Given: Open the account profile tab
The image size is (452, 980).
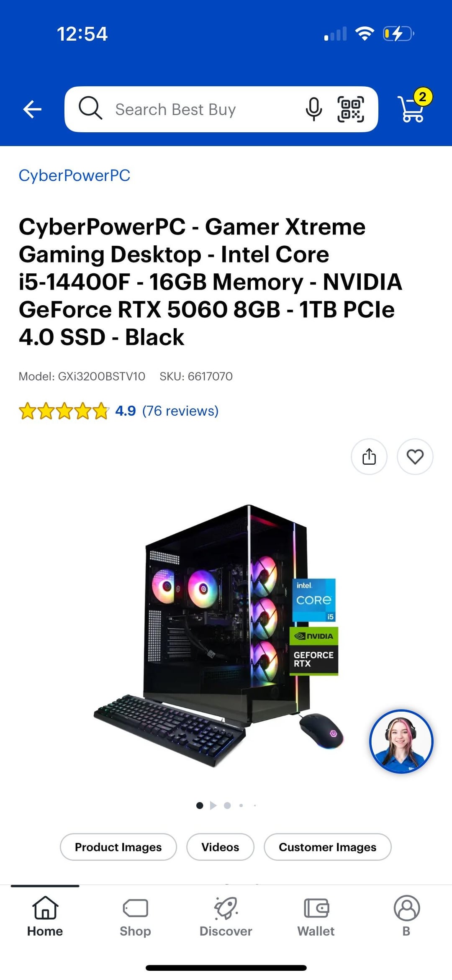Looking at the screenshot, I should click(x=406, y=917).
